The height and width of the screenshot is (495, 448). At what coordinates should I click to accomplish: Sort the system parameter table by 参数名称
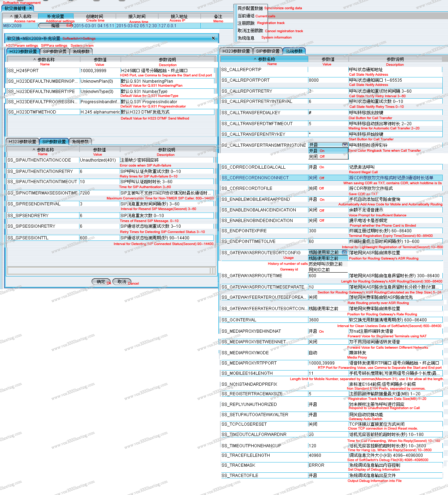click(264, 59)
